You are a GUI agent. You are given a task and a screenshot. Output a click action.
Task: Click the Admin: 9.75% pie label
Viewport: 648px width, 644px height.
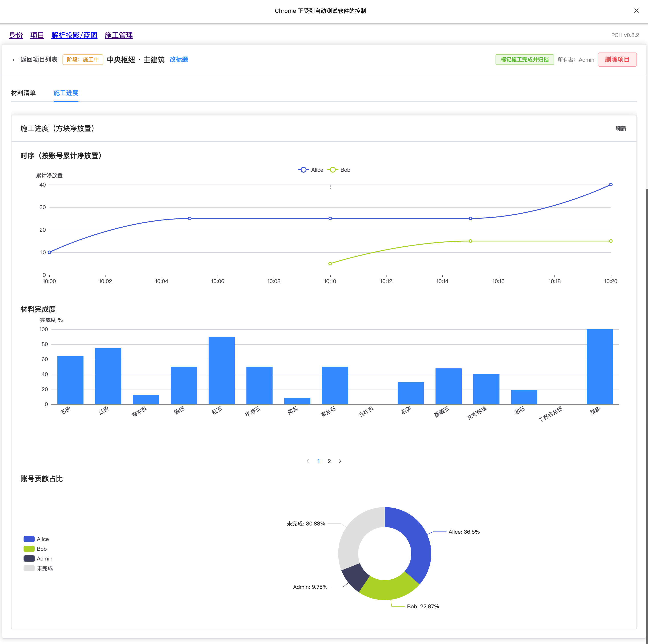(310, 587)
